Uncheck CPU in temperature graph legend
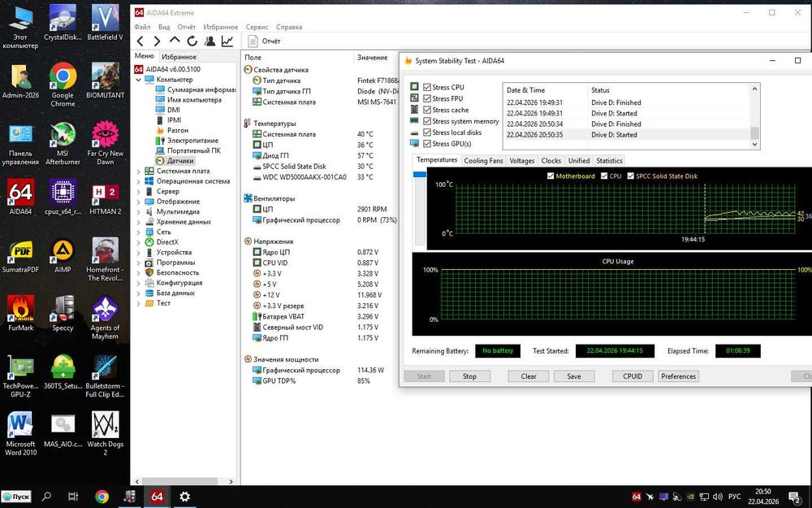 coord(604,176)
